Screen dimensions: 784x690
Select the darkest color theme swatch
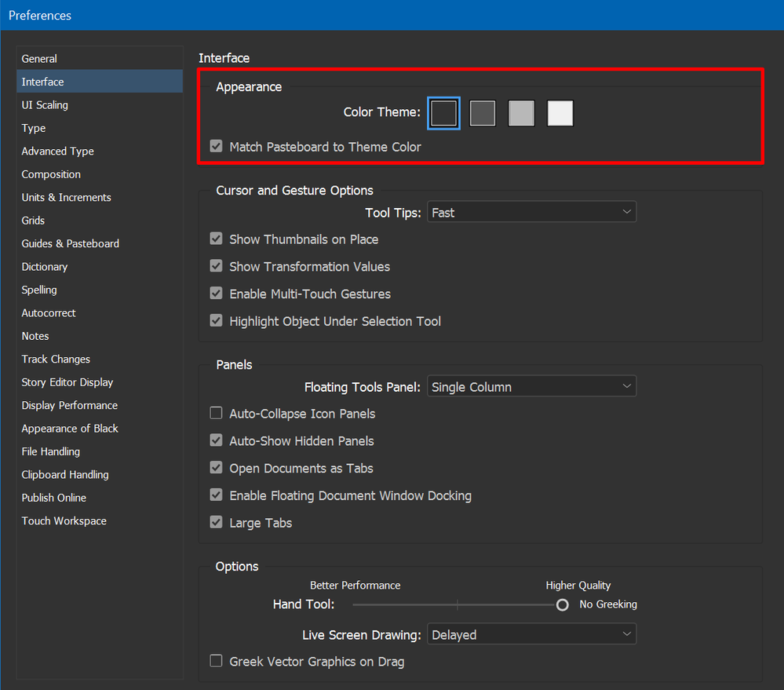[443, 113]
